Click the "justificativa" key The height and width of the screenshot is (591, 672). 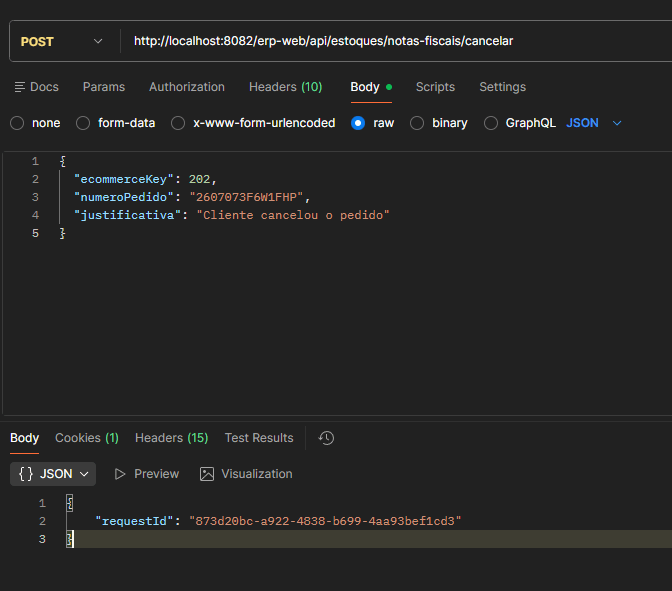click(127, 215)
